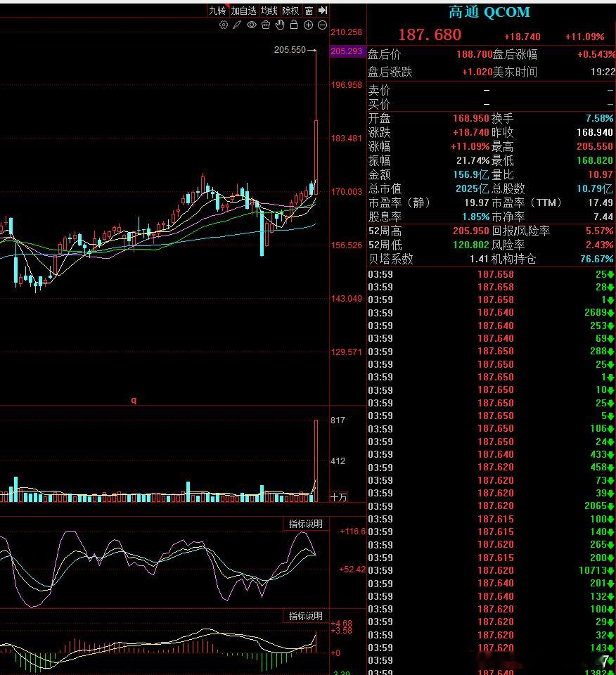Open 指标说明 button above MACD panel
This screenshot has width=616, height=675.
point(306,616)
